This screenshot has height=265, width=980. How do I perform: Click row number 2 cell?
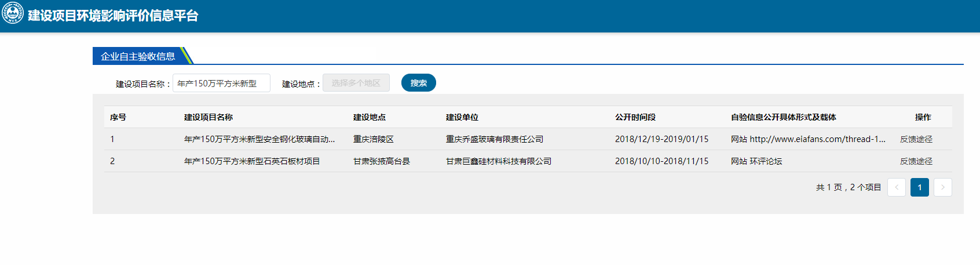pyautogui.click(x=112, y=161)
